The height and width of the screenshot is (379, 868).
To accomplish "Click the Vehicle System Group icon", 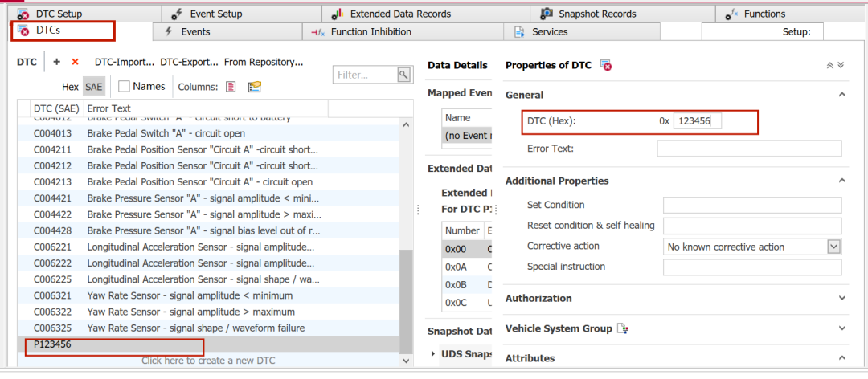I will pyautogui.click(x=622, y=328).
